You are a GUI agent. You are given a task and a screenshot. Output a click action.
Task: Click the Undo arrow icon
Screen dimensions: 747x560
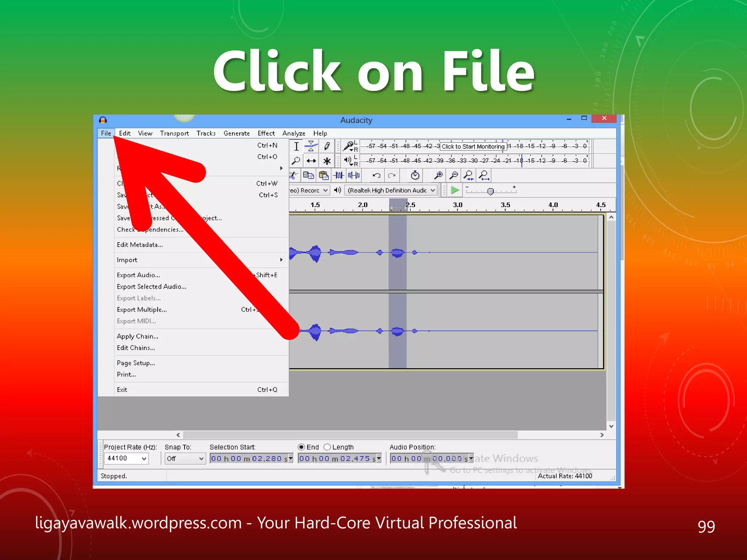tap(376, 175)
